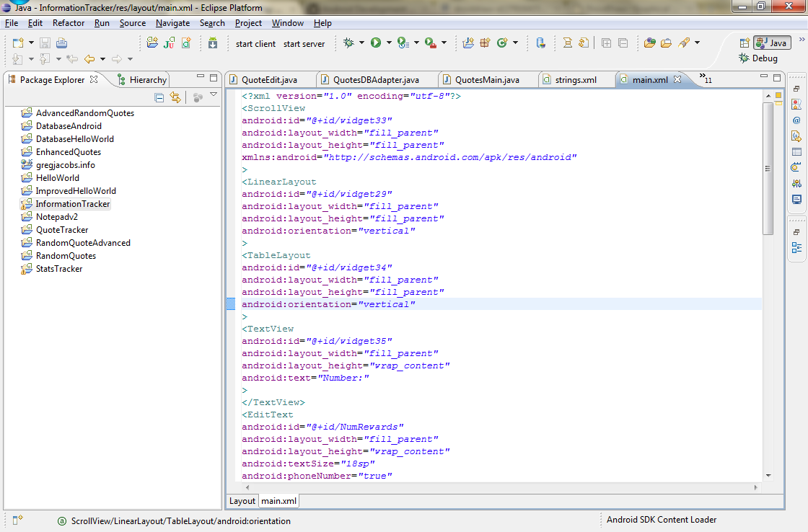Screen dimensions: 808x532
Task: Open the External Tools dropdown arrow
Action: (444, 43)
